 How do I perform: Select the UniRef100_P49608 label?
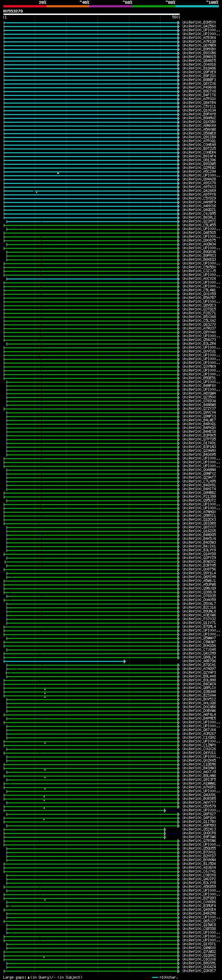[199, 87]
